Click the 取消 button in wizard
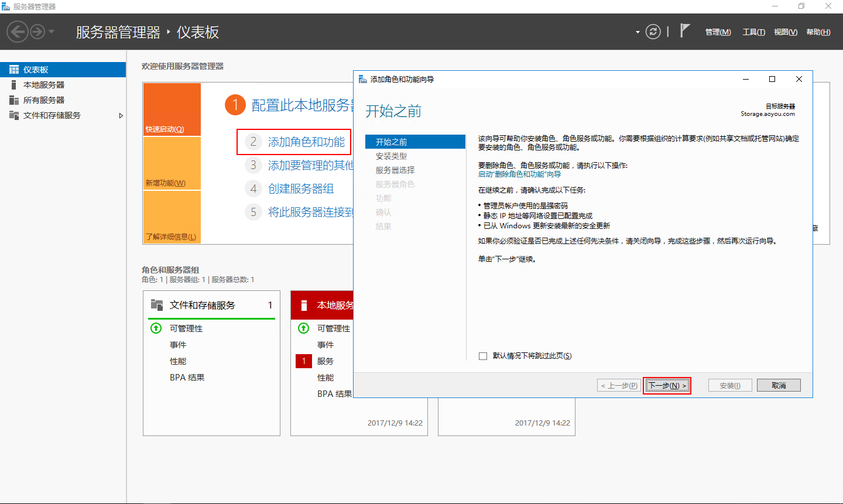843x504 pixels. 779,386
